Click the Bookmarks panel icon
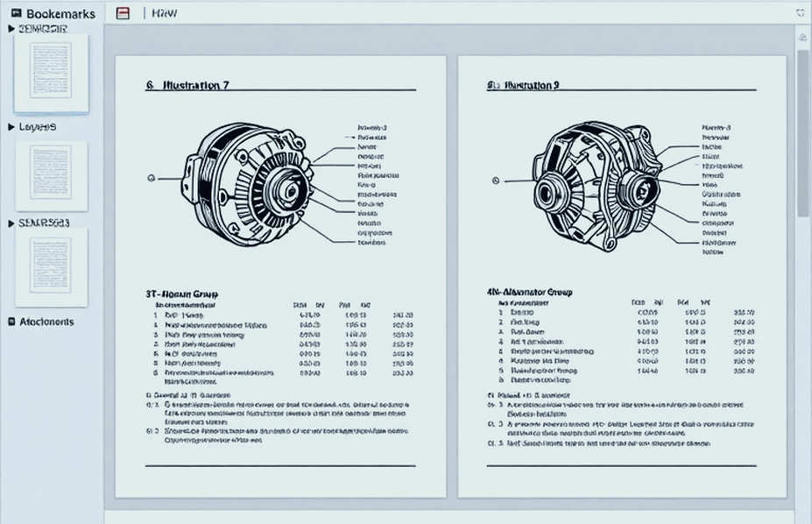 tap(17, 13)
